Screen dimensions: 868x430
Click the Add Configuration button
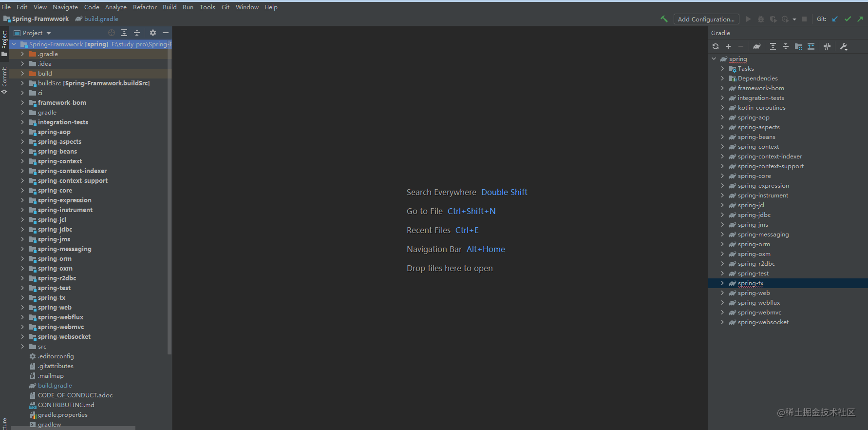(706, 19)
